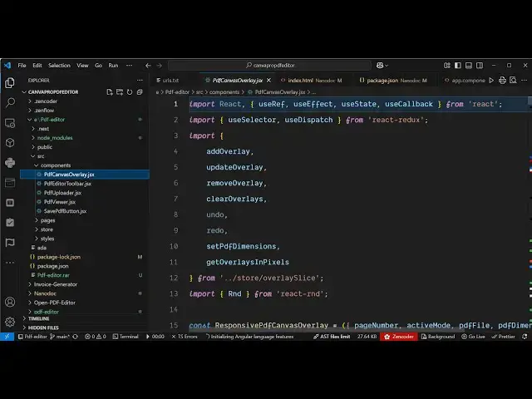Toggle primary side bar visibility

[458, 66]
